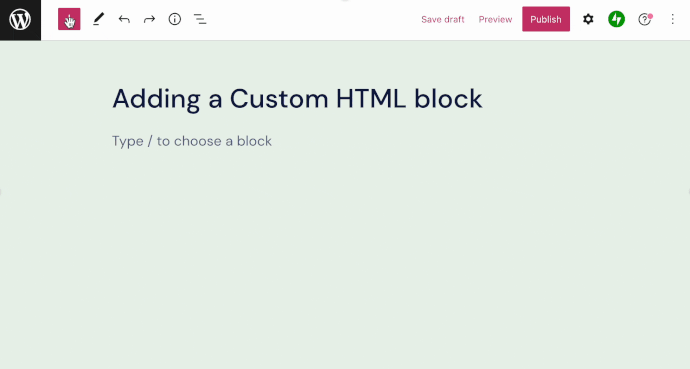Click the post title "Adding a Custom HTML block"
The width and height of the screenshot is (690, 369).
(x=297, y=99)
